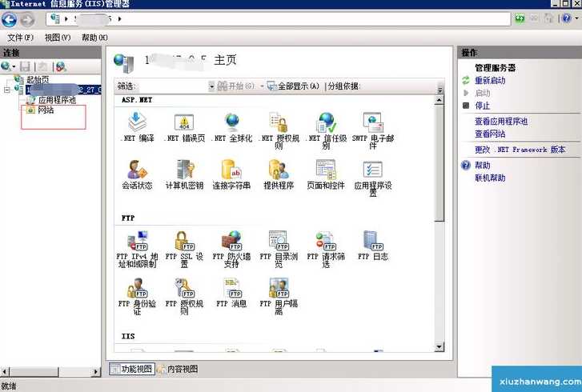Screen dimensions: 582x392
Task: Click the feature list vertical scrollbar thumb
Action: point(439,163)
